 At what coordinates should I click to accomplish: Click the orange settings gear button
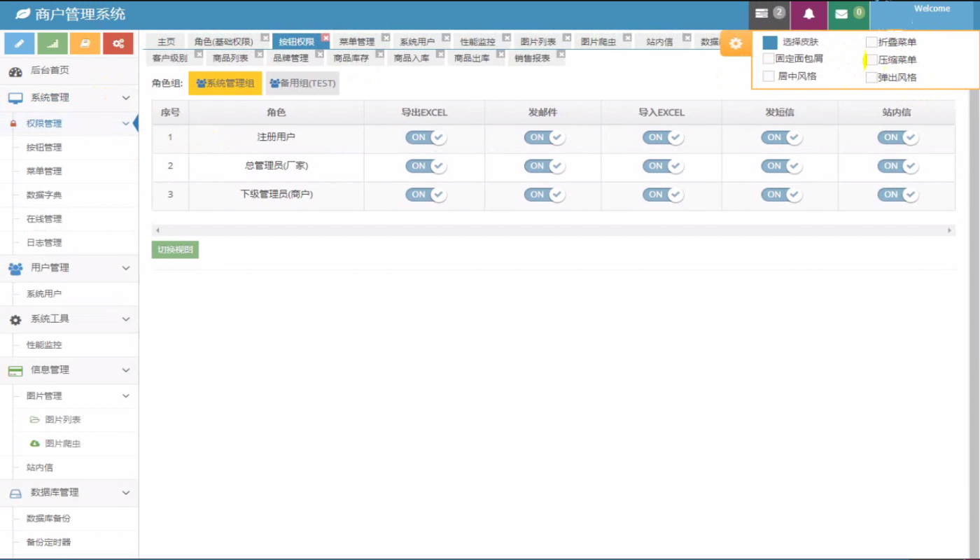coord(736,43)
